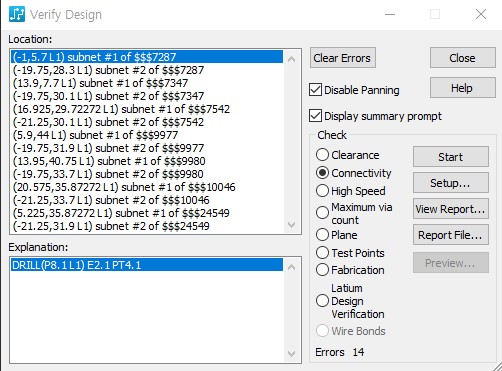Click the Start button
Screen dimensions: 502x371
click(451, 157)
